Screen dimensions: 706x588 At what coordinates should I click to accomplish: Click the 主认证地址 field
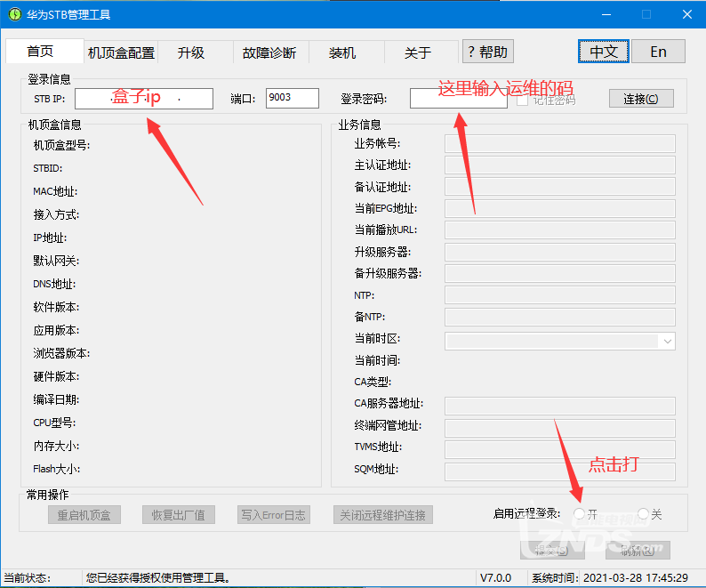[559, 165]
